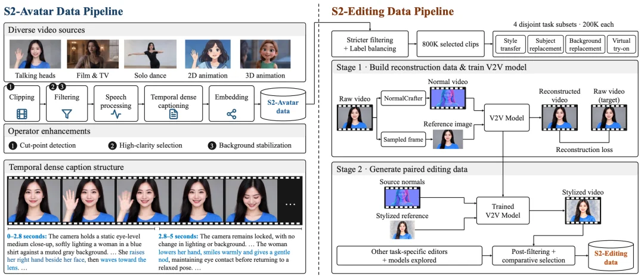The width and height of the screenshot is (644, 276).
Task: Select the Normal video thumbnail
Action: click(448, 99)
